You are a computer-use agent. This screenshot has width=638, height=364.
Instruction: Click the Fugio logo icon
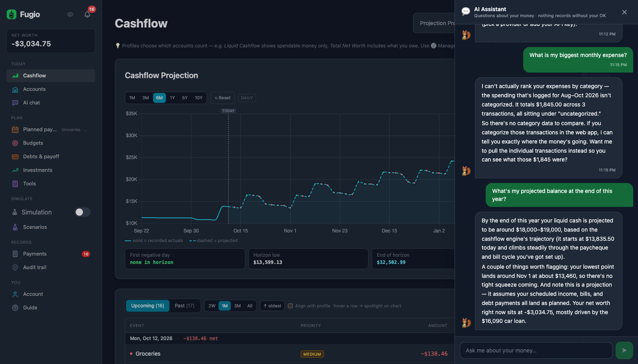(x=12, y=14)
